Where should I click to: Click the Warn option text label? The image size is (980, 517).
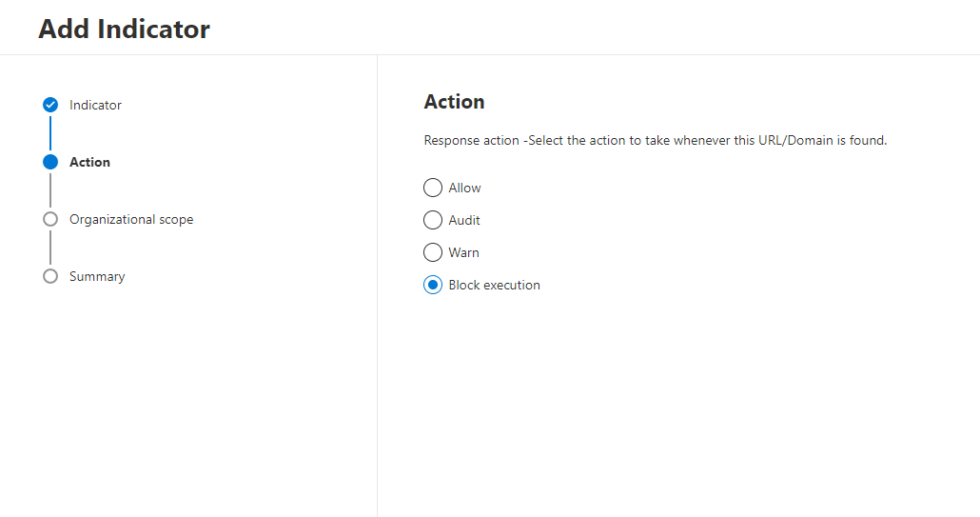464,252
